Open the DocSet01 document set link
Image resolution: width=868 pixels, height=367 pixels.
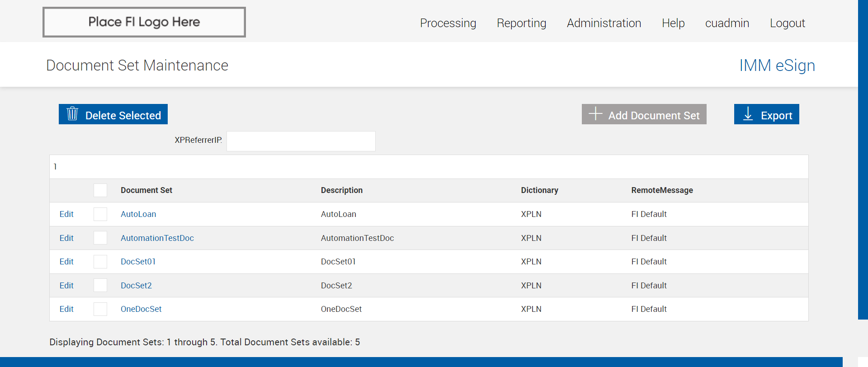point(138,262)
